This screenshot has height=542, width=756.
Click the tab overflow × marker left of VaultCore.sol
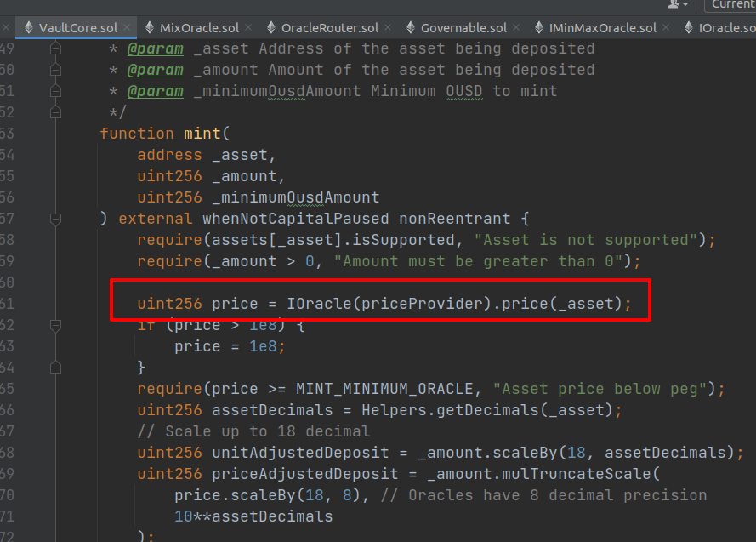[7, 26]
